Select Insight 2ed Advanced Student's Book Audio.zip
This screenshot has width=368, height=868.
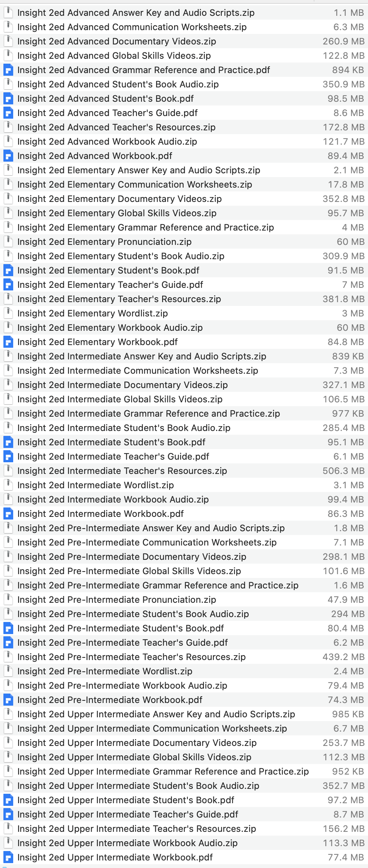pos(184,84)
